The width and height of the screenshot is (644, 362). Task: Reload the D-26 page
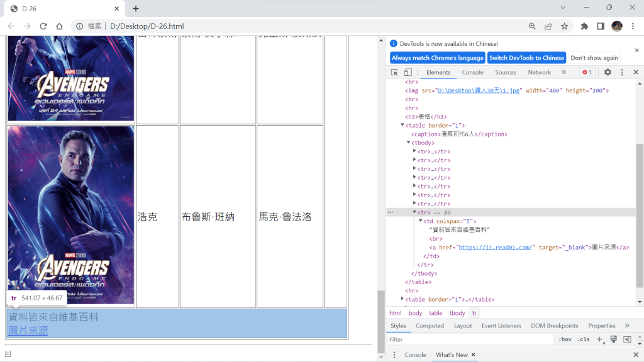click(43, 26)
